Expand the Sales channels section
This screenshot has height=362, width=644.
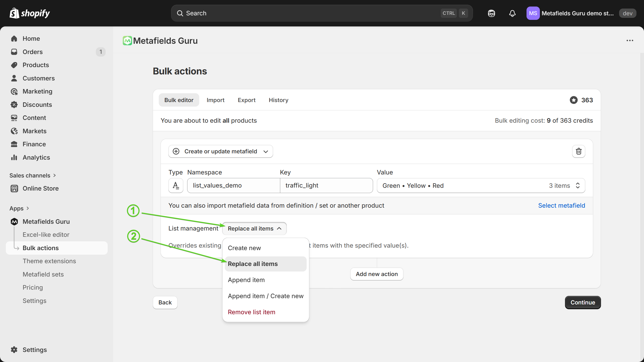point(32,175)
